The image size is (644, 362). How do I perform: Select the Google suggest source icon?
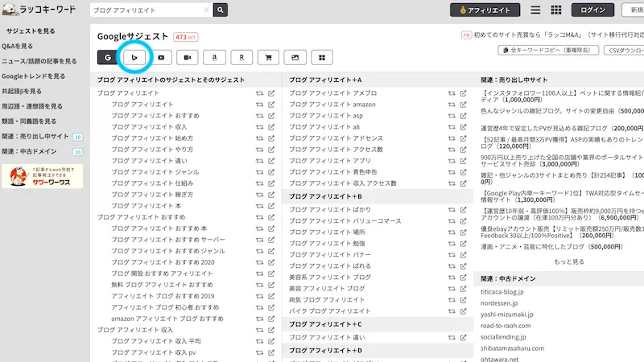click(108, 57)
